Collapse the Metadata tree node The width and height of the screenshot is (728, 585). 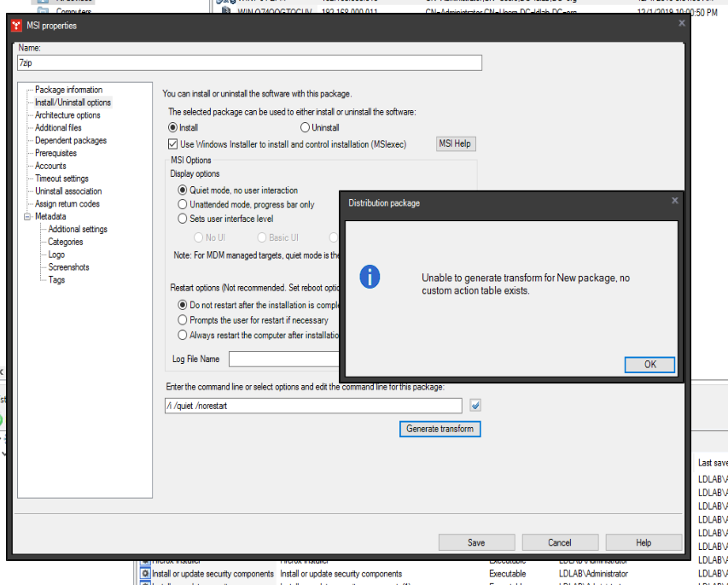tap(26, 217)
